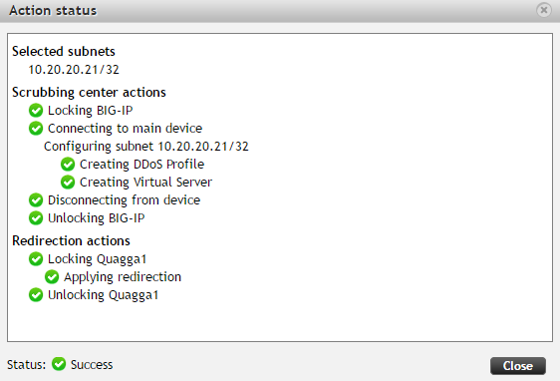Image resolution: width=560 pixels, height=381 pixels.
Task: Click the Success status text
Action: tap(91, 365)
